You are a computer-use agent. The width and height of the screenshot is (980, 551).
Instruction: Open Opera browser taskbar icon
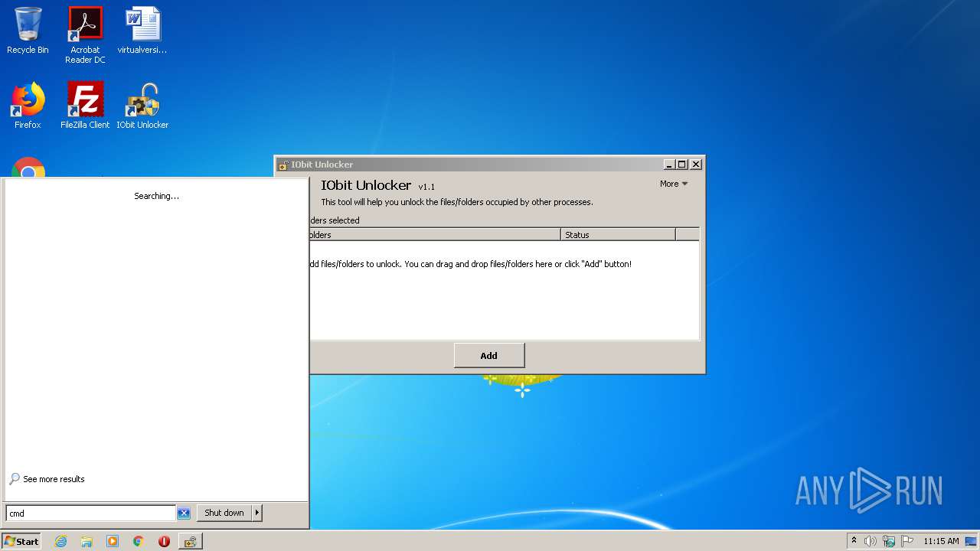point(164,541)
